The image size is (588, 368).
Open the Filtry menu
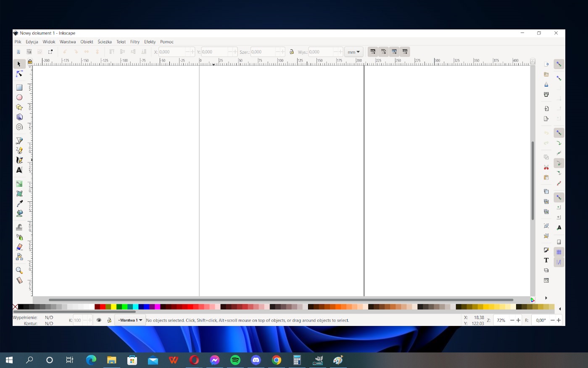click(134, 42)
